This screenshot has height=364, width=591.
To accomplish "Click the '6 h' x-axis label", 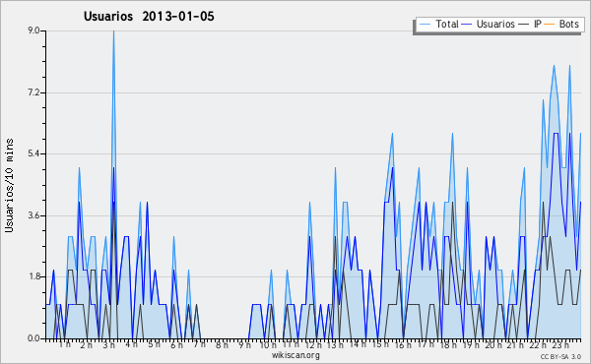I will [x=176, y=344].
